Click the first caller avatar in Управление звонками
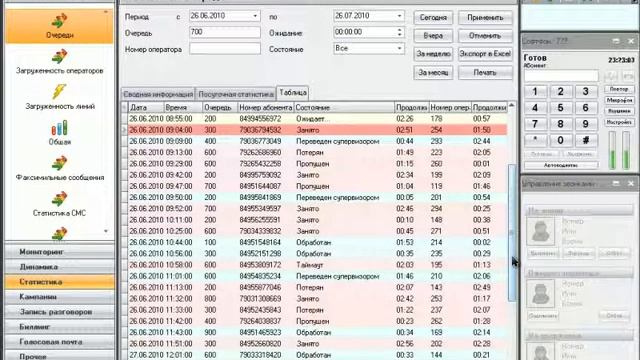The width and height of the screenshot is (640, 360). (x=540, y=231)
